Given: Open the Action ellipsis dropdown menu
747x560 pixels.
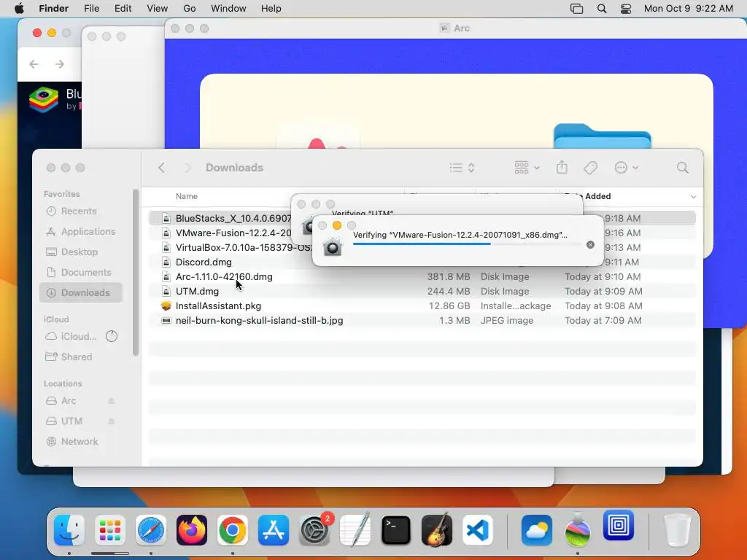Looking at the screenshot, I should [x=626, y=168].
